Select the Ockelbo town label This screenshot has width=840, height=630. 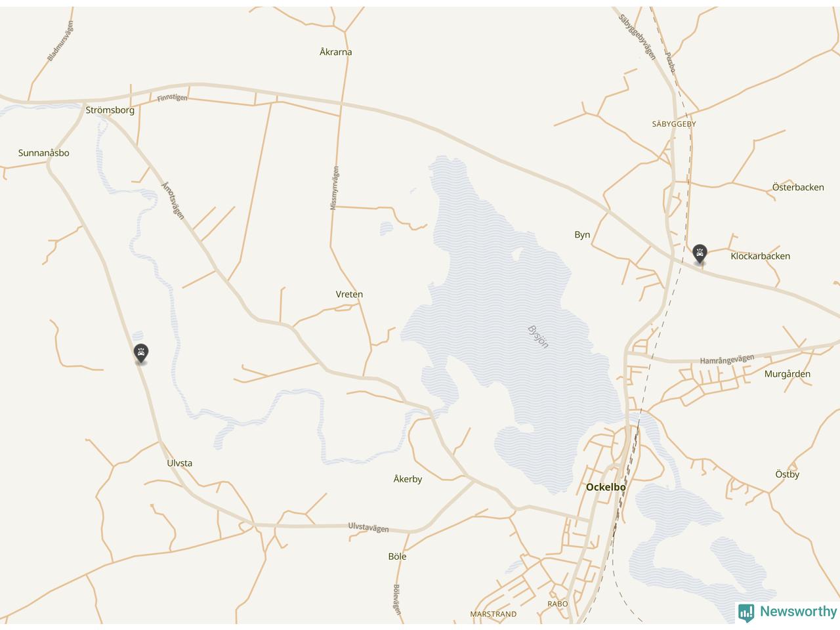click(605, 487)
